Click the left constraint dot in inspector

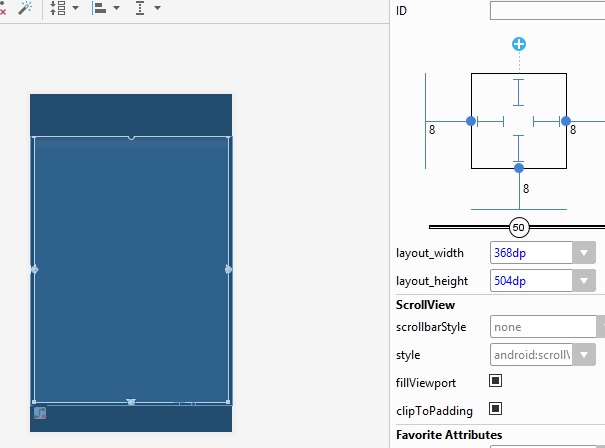click(471, 121)
